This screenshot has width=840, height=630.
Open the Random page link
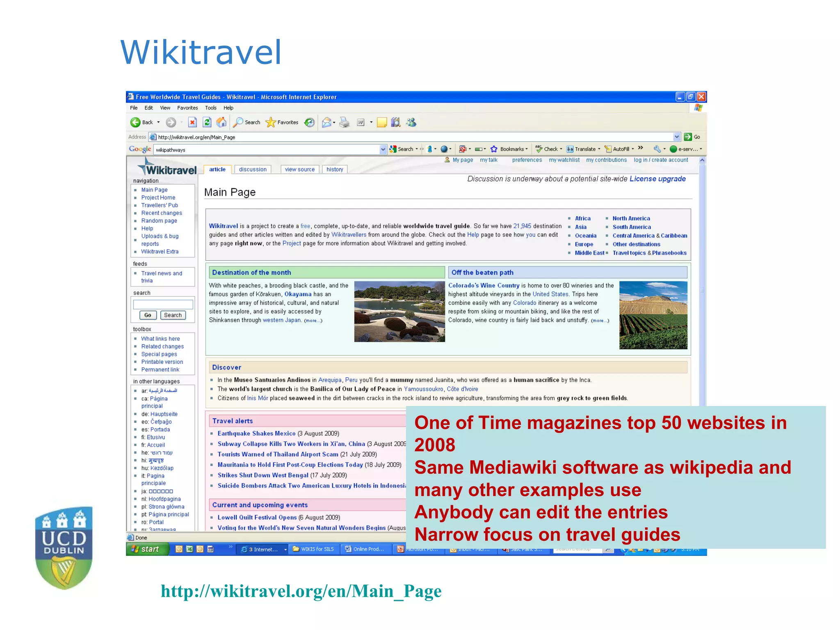tap(159, 221)
